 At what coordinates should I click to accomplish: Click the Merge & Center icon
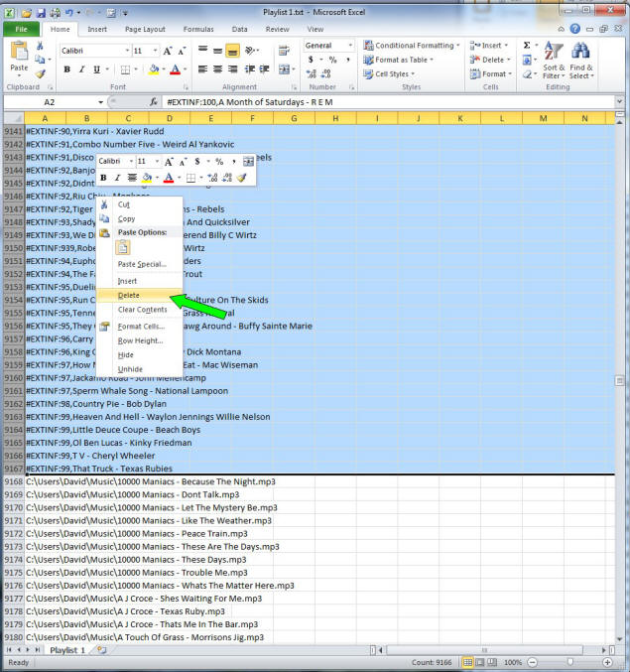pos(284,69)
